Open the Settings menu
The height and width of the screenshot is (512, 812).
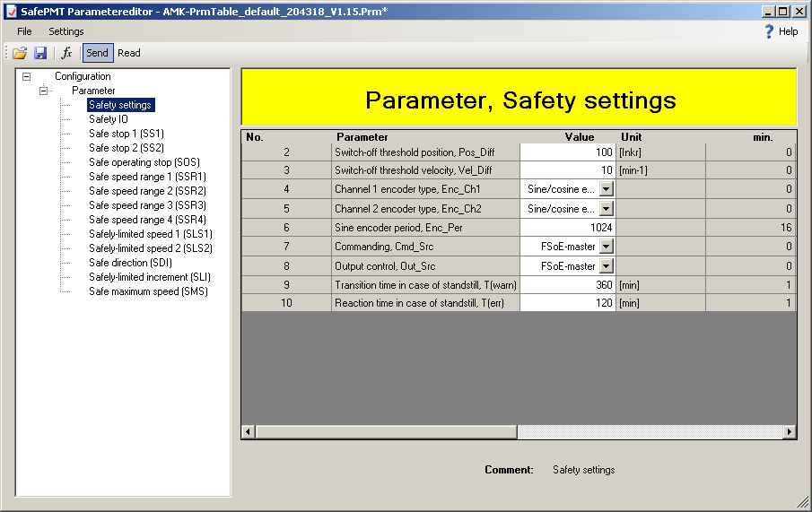tap(66, 31)
